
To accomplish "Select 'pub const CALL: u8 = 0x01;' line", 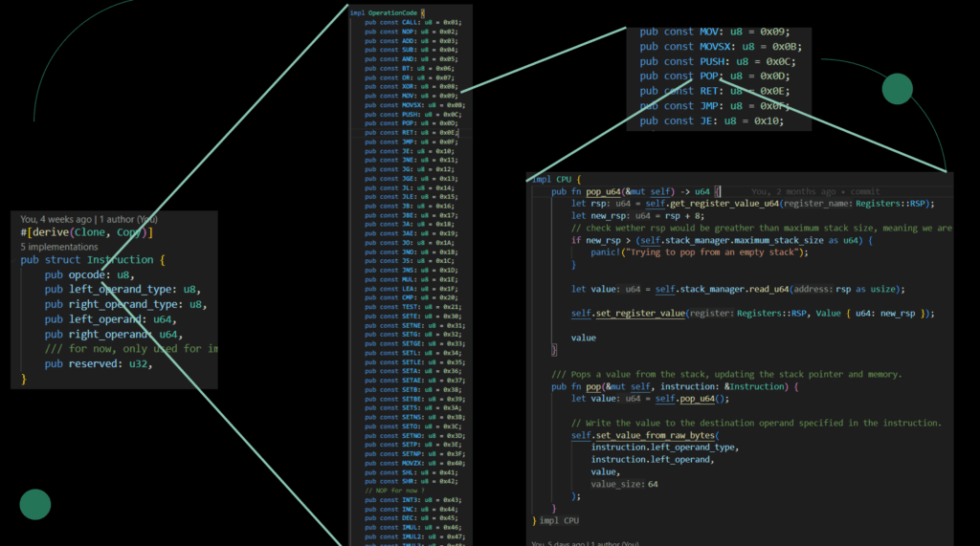I will (413, 22).
